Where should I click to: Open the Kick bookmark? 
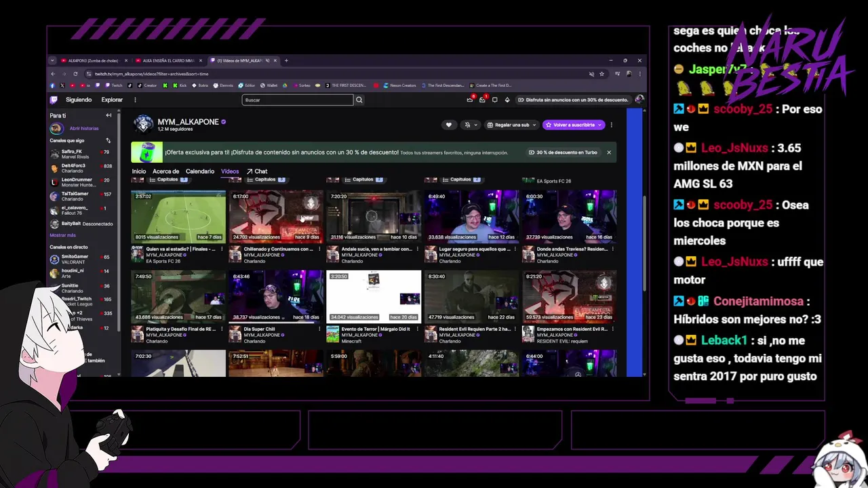tap(178, 85)
